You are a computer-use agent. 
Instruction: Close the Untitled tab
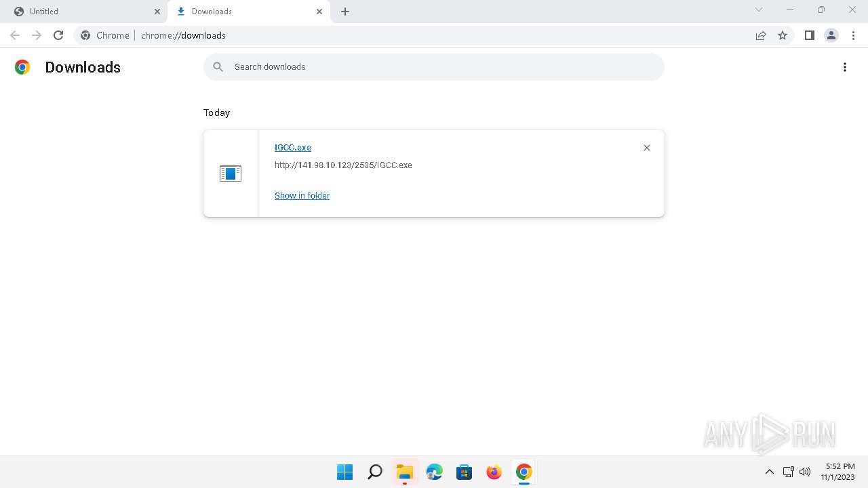pos(157,12)
